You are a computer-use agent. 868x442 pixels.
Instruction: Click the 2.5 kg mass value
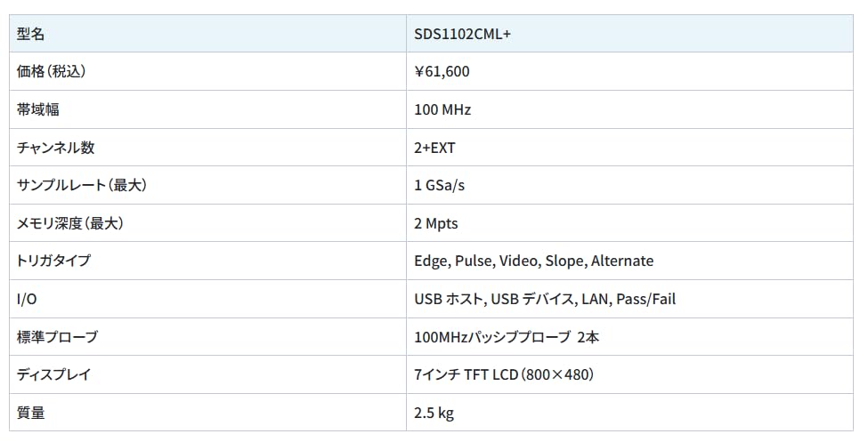point(434,413)
